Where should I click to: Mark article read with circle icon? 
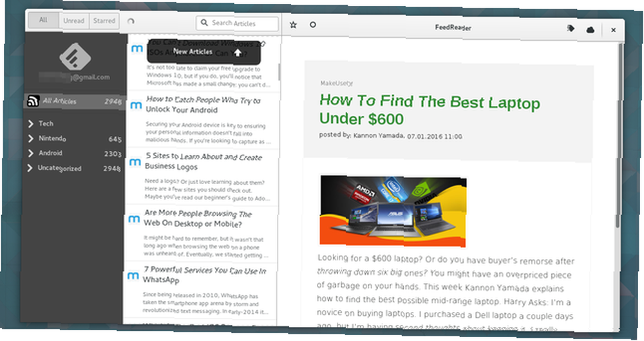click(x=312, y=25)
